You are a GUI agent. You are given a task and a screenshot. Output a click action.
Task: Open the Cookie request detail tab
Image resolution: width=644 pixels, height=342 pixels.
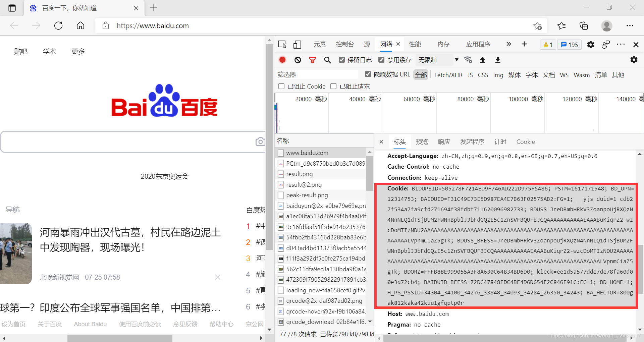[x=526, y=142]
